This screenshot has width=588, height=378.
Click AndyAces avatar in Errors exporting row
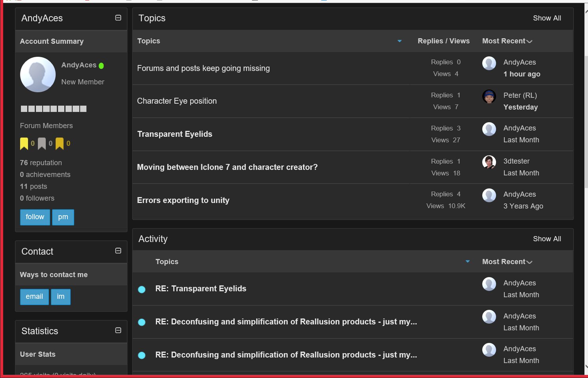[x=489, y=195]
